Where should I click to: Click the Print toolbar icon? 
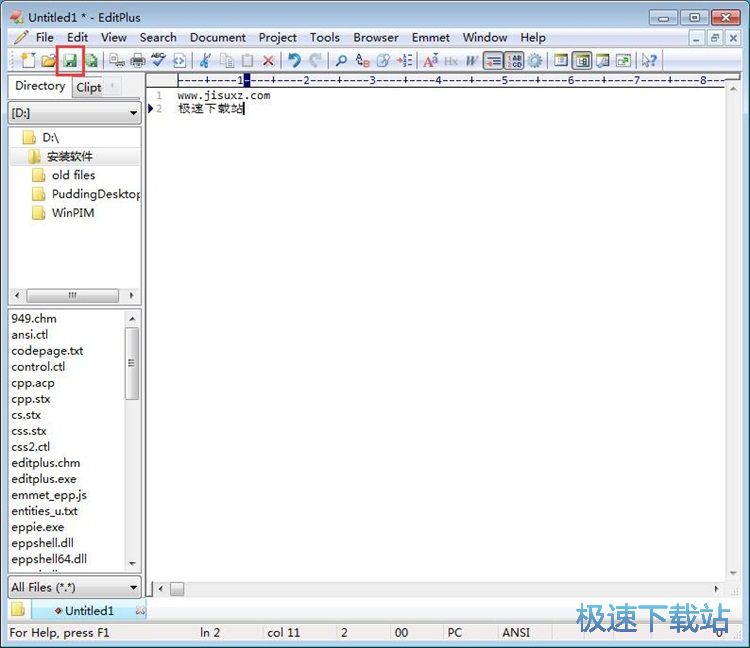click(x=137, y=61)
